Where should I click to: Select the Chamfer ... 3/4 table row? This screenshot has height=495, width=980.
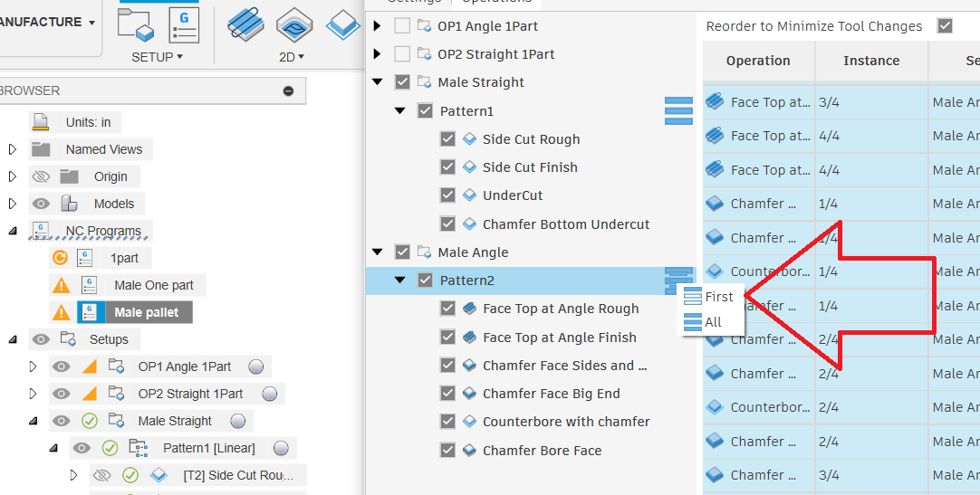[x=841, y=475]
